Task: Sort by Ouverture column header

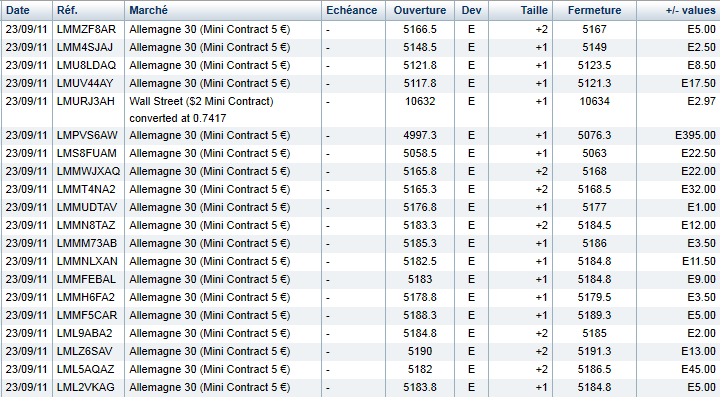Action: [x=420, y=11]
